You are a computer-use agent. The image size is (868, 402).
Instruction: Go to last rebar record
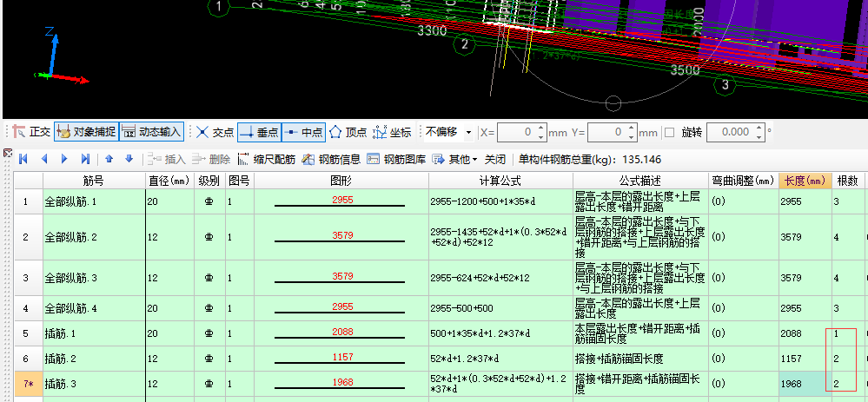[85, 159]
